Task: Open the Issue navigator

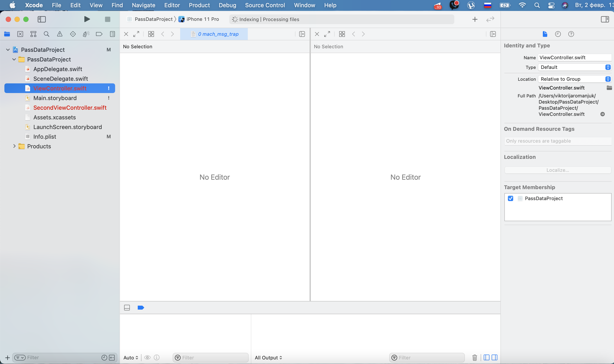Action: (x=60, y=34)
